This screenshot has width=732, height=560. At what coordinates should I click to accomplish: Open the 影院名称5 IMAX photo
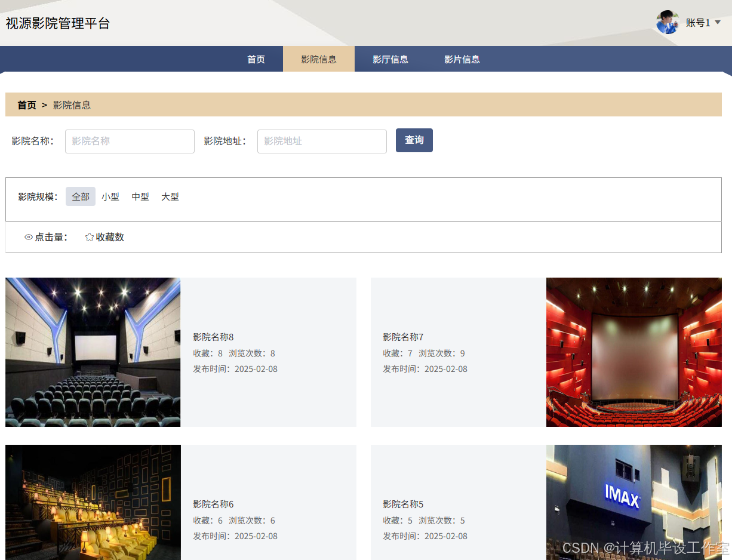pos(634,502)
